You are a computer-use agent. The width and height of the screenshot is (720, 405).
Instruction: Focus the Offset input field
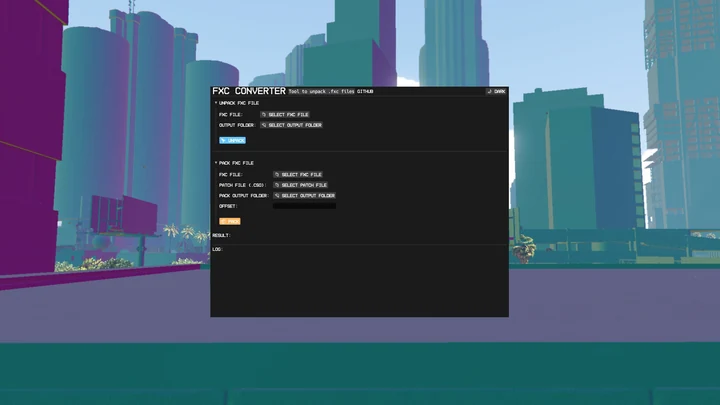tap(304, 206)
